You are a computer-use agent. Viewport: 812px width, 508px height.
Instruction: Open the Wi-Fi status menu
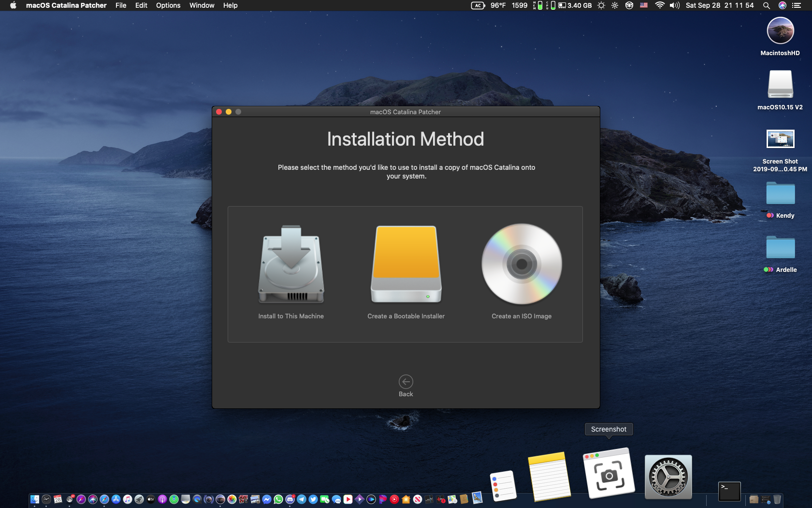660,5
